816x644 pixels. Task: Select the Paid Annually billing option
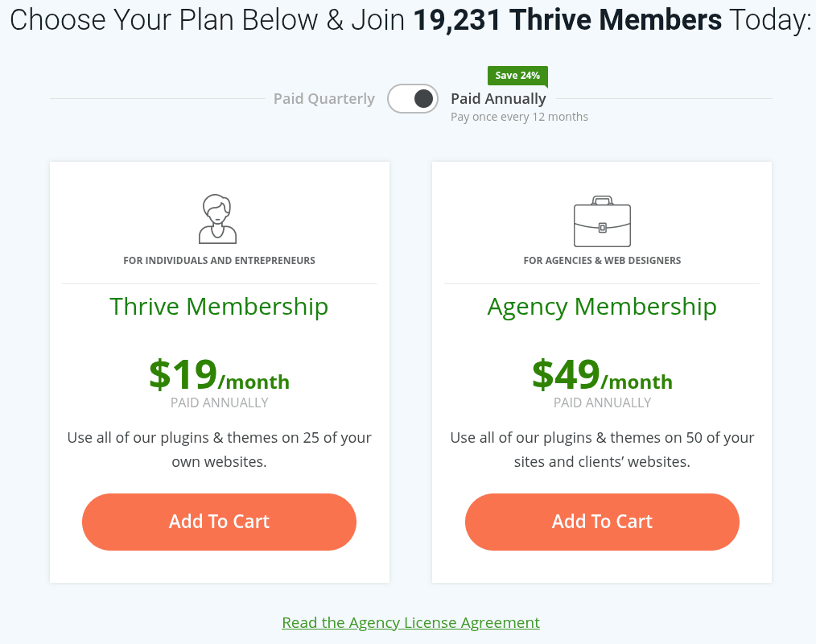click(x=498, y=99)
